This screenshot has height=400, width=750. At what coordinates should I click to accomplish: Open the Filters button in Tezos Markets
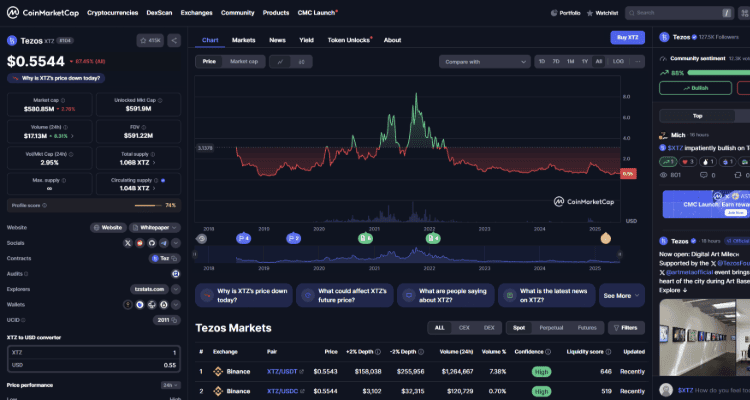point(626,328)
